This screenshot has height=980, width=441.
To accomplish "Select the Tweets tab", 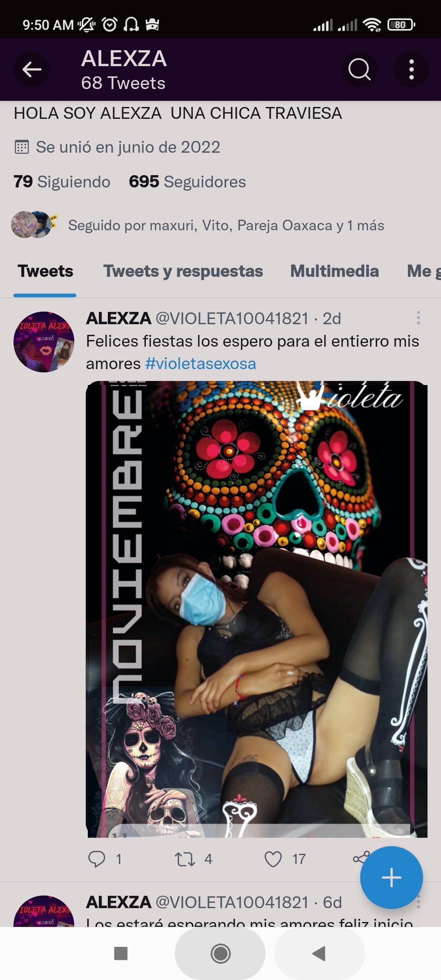I will tap(45, 271).
